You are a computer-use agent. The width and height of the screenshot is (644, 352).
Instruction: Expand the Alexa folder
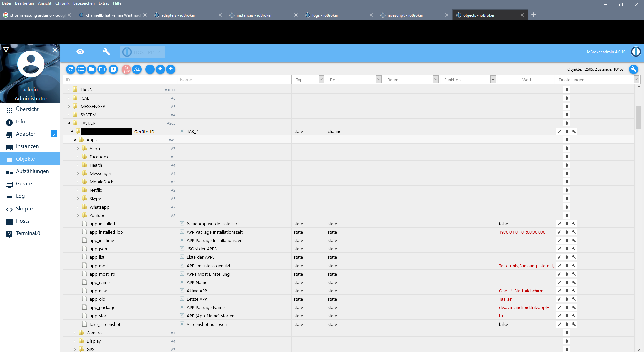[78, 148]
